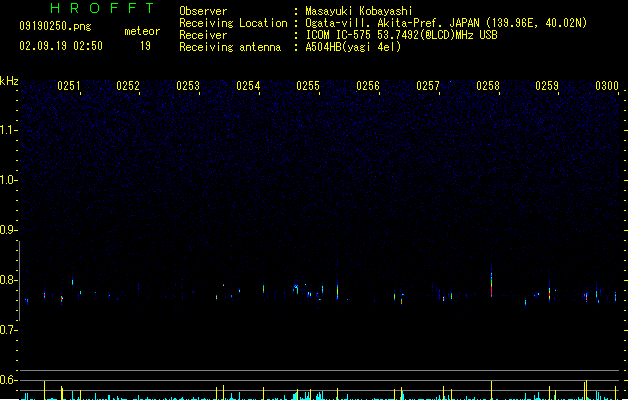Click the 0251 time marker

pyautogui.click(x=69, y=86)
